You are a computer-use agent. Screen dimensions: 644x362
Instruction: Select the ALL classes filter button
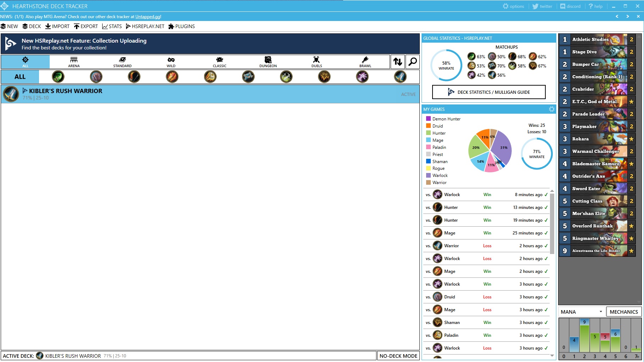click(20, 77)
